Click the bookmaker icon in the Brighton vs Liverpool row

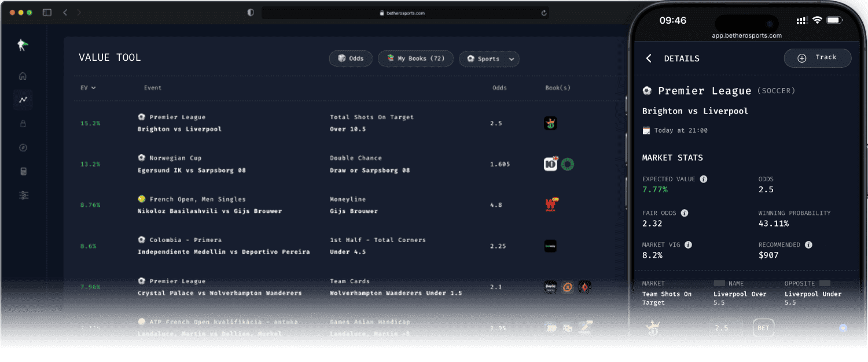click(x=550, y=123)
